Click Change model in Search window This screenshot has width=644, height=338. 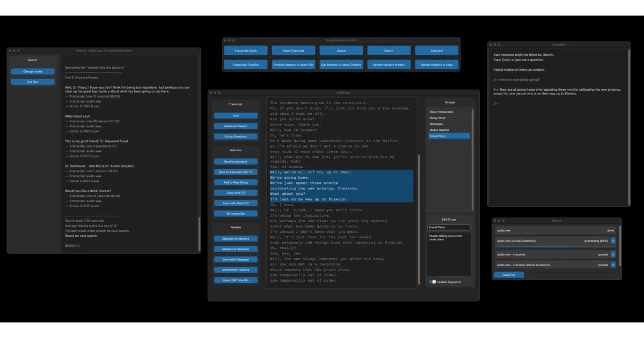tap(33, 71)
